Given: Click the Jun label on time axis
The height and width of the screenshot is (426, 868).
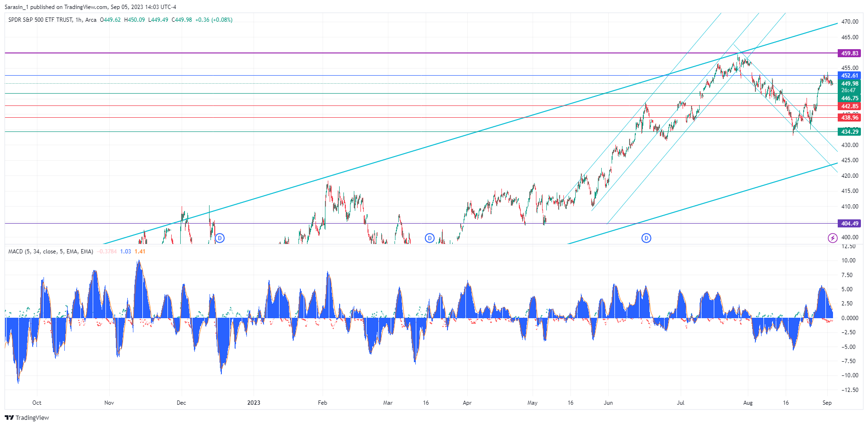Looking at the screenshot, I should point(608,403).
